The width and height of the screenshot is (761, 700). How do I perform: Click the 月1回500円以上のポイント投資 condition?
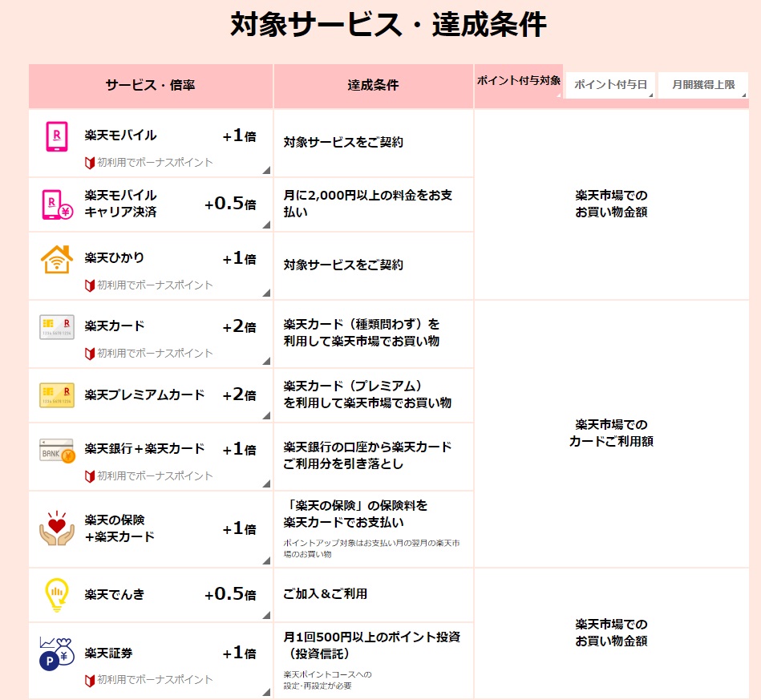pyautogui.click(x=372, y=645)
